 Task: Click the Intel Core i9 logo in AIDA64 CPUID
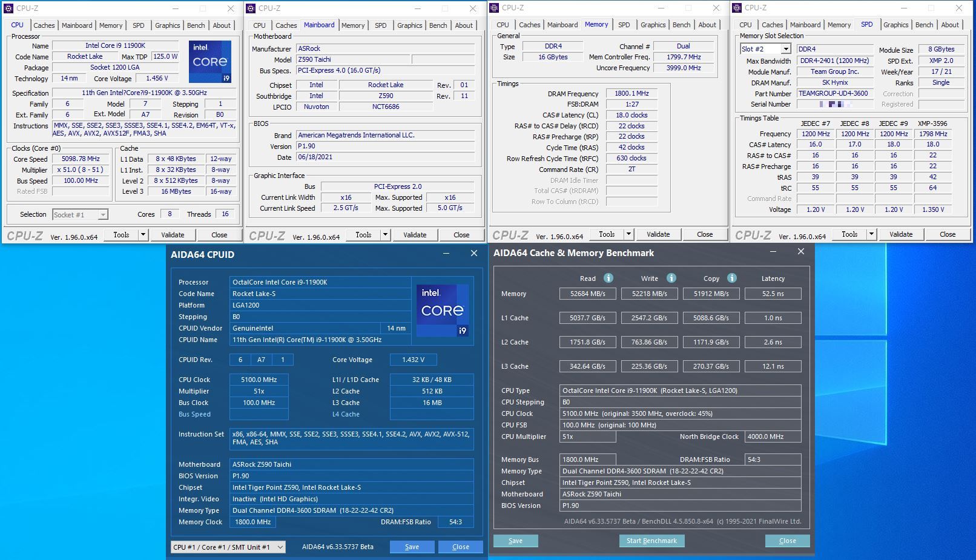[x=443, y=311]
